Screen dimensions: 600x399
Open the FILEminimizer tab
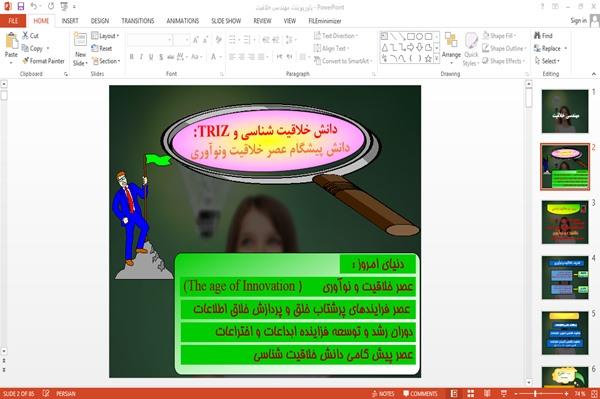point(324,21)
